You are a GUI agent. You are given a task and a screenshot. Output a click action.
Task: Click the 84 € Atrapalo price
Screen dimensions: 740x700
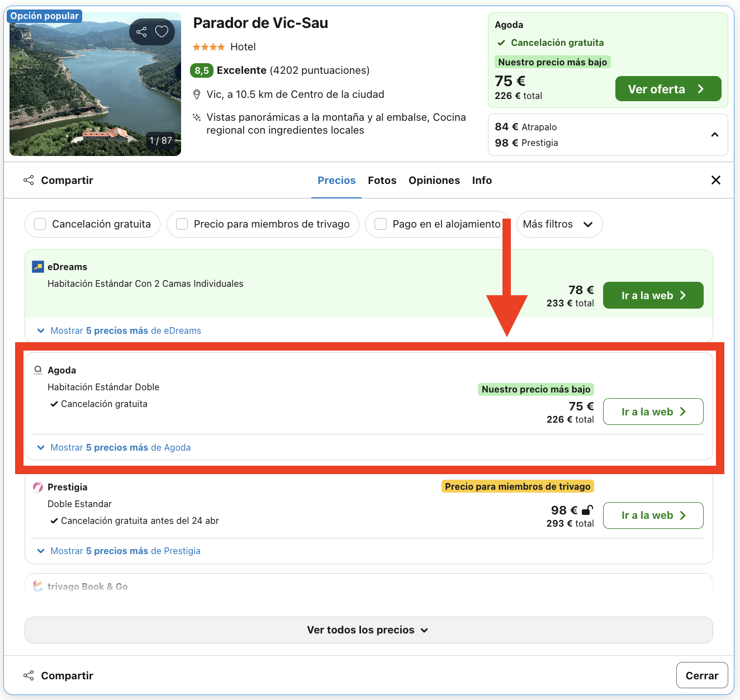pyautogui.click(x=526, y=127)
